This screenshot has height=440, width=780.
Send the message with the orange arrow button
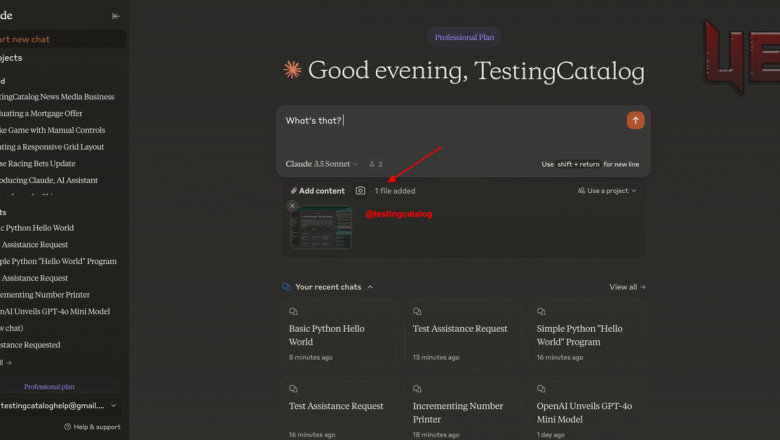635,120
